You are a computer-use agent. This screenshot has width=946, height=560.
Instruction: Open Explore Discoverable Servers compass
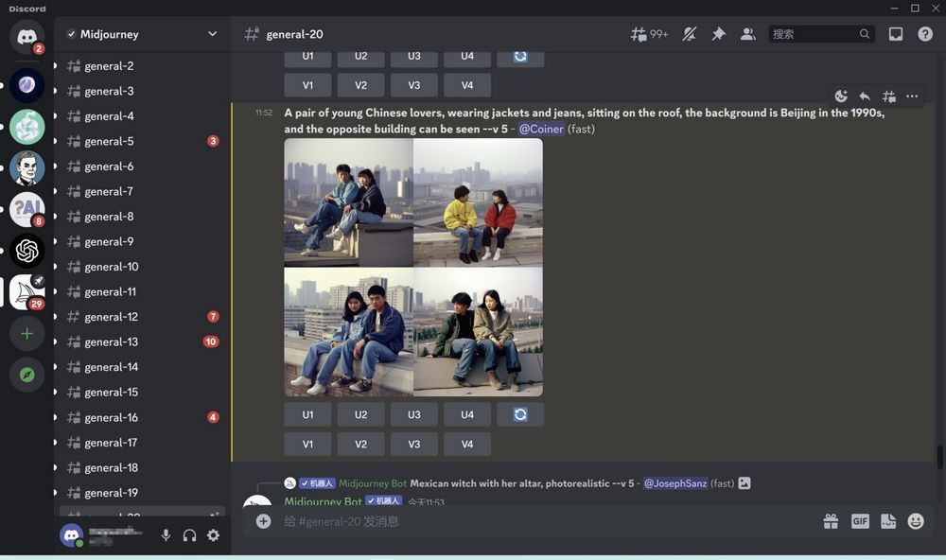click(x=26, y=376)
